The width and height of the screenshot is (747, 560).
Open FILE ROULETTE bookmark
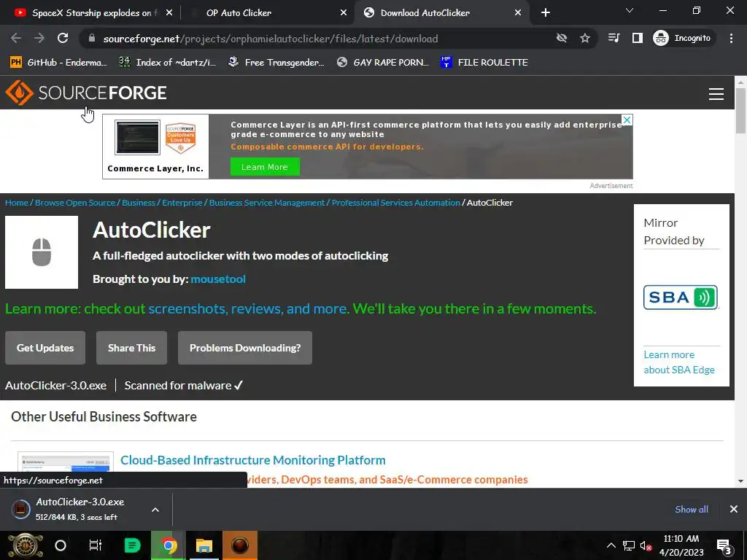pyautogui.click(x=484, y=63)
